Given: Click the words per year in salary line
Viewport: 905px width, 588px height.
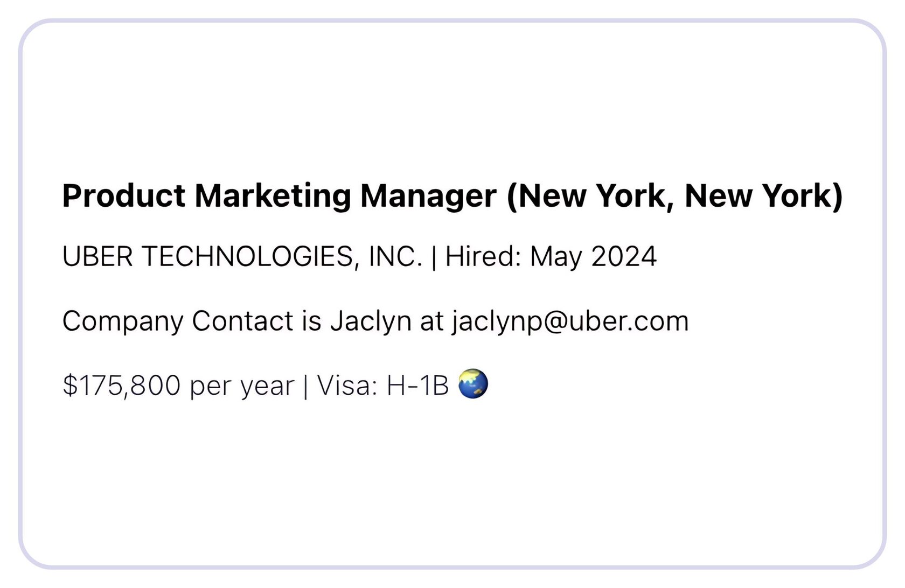Looking at the screenshot, I should [x=242, y=387].
